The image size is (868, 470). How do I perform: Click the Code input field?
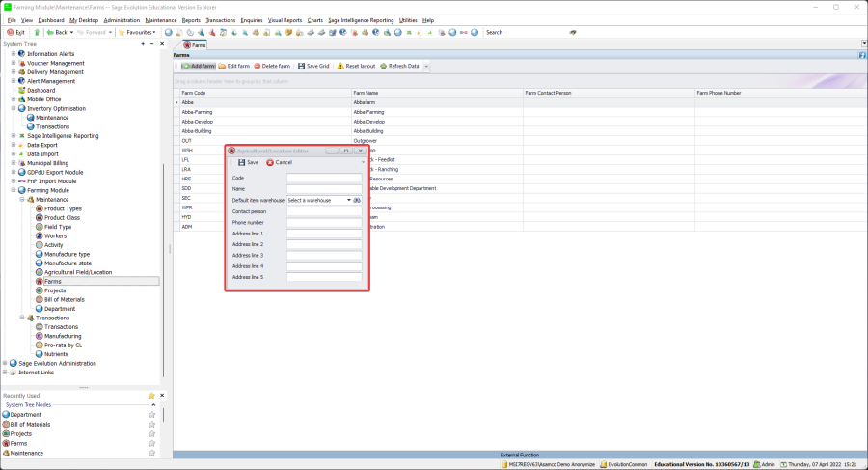pos(324,178)
